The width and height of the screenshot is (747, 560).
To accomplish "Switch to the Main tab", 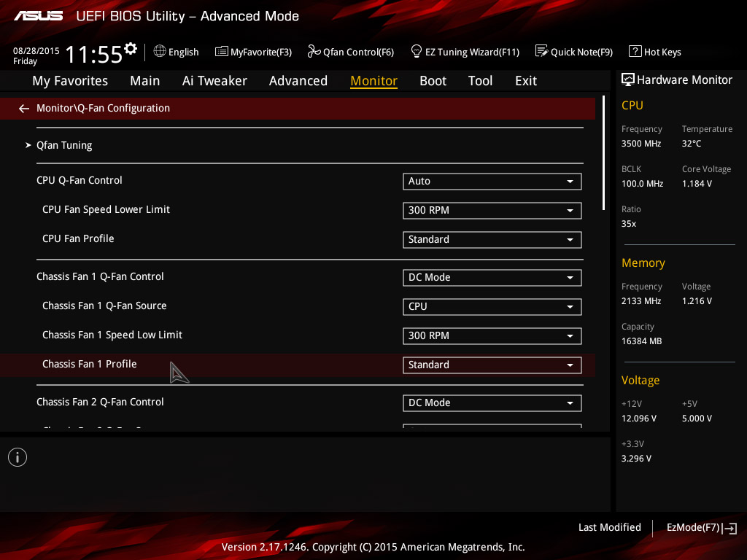I will 145,81.
